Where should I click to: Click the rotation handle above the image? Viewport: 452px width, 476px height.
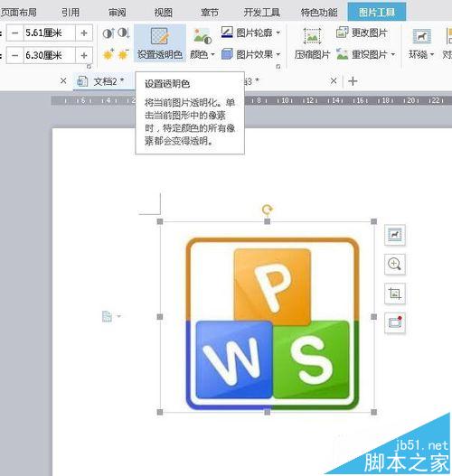tap(267, 210)
